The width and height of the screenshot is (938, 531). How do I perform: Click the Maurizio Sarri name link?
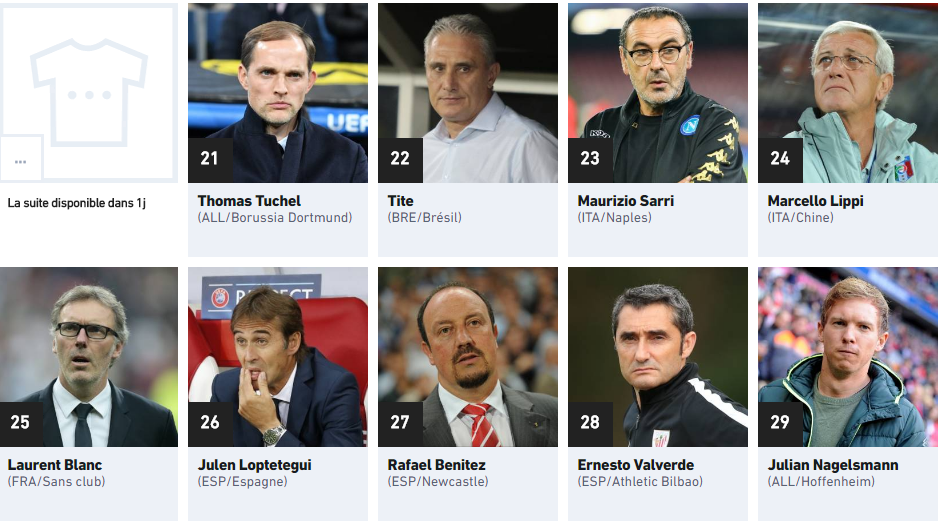pyautogui.click(x=626, y=201)
